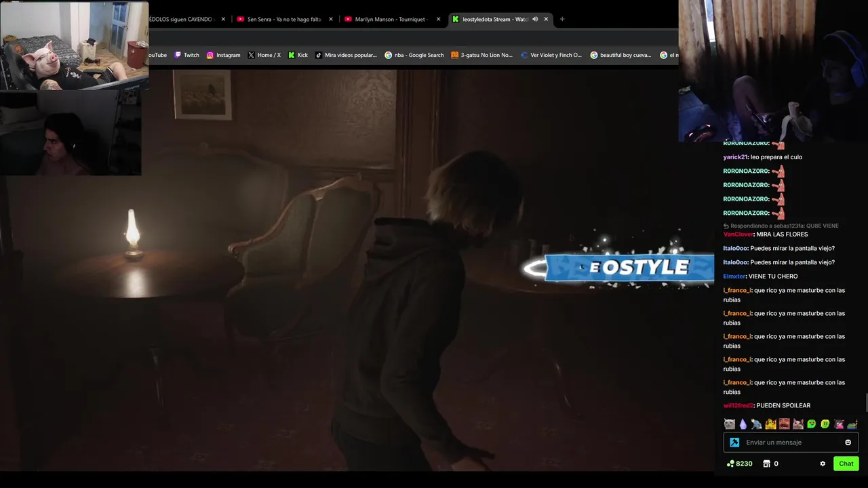Viewport: 868px width, 488px height.
Task: Send message with green Chat button
Action: click(x=846, y=464)
